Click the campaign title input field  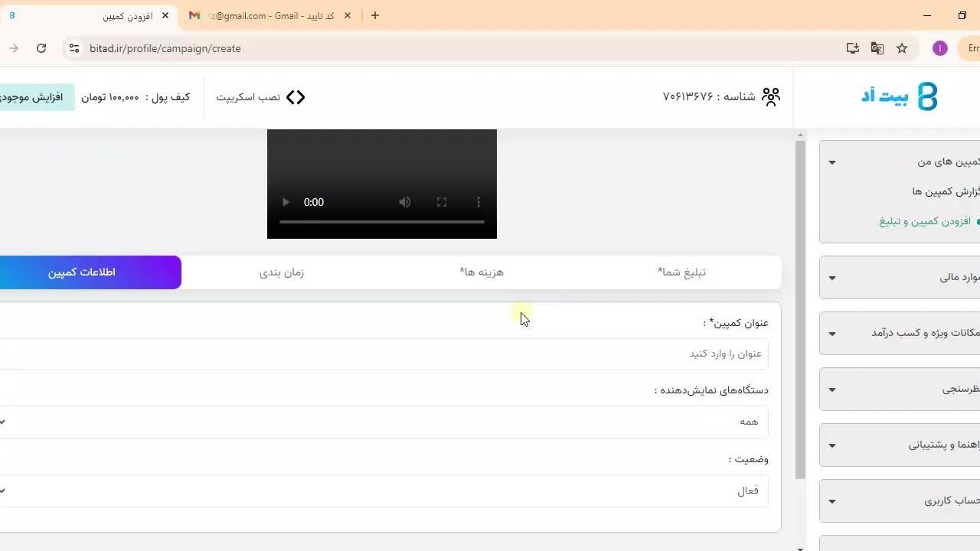(x=383, y=354)
